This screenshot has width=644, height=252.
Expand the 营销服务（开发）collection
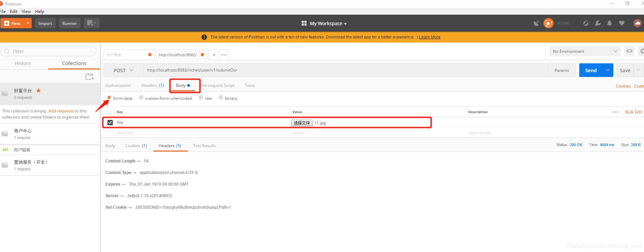tap(50, 165)
